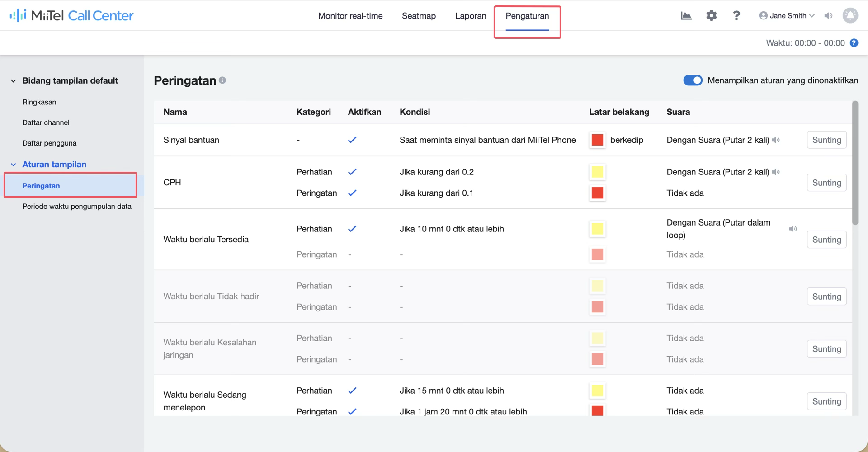Click the MiiTel Call Center logo
The height and width of the screenshot is (452, 868).
pos(71,16)
